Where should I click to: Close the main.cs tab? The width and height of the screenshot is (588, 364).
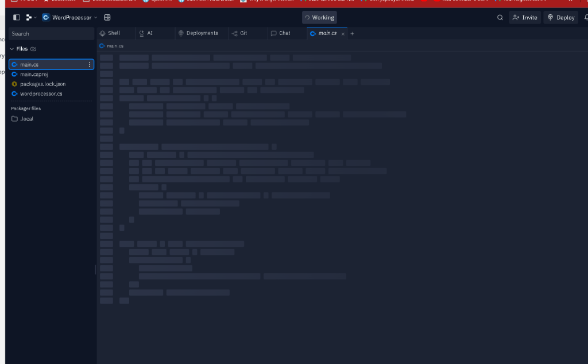tap(343, 34)
